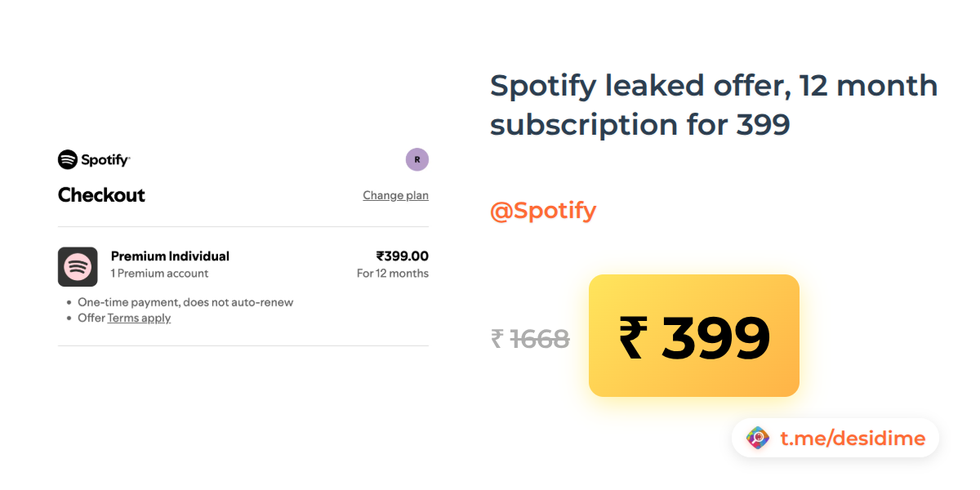Click the Change plan link
Image resolution: width=980 pixels, height=490 pixels.
pyautogui.click(x=395, y=195)
